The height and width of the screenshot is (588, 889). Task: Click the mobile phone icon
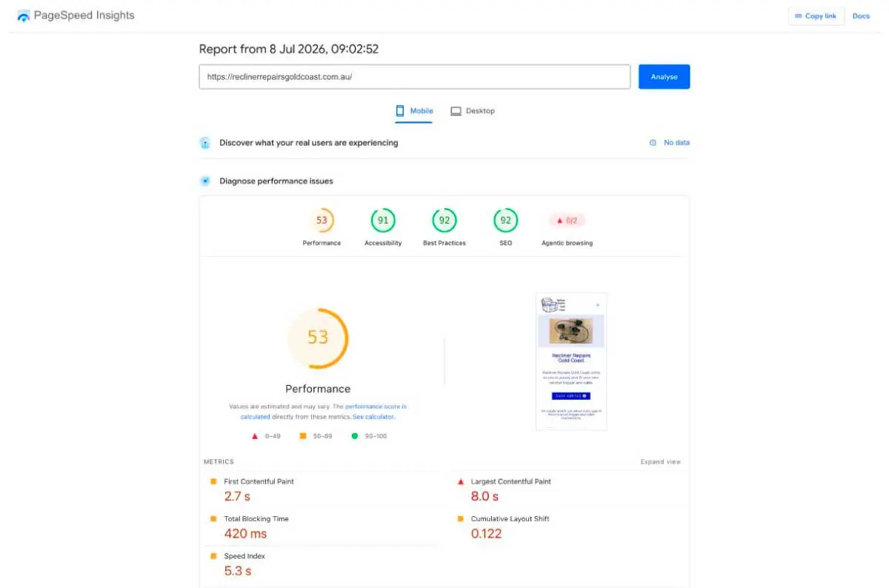[x=400, y=111]
